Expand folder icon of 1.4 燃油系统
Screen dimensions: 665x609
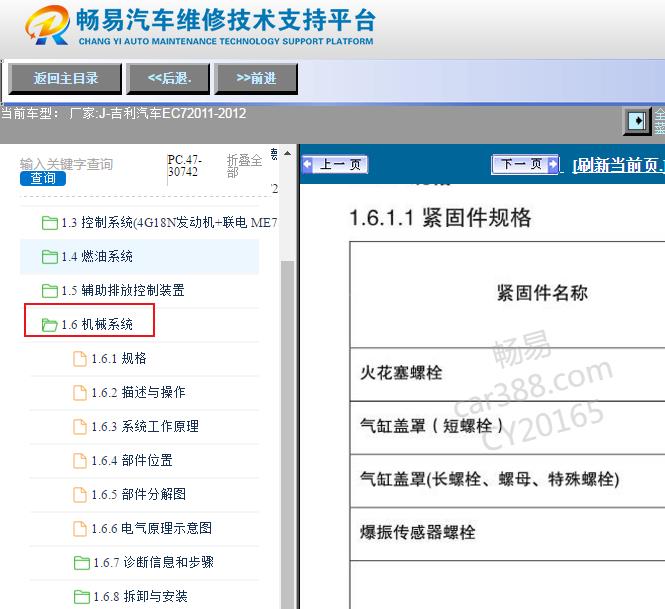pyautogui.click(x=50, y=257)
